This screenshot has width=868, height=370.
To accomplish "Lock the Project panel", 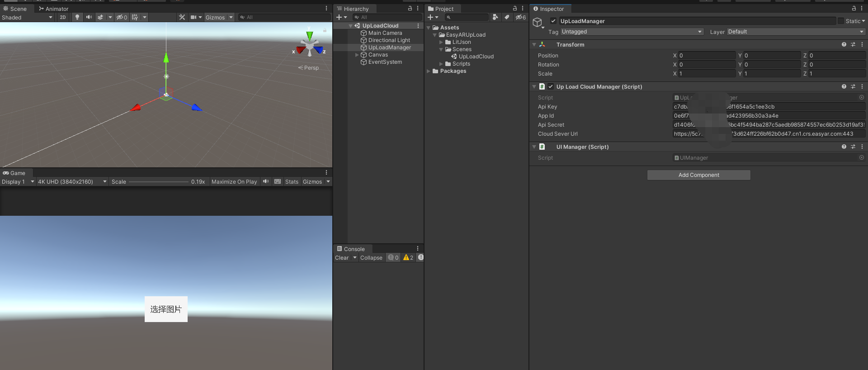I will point(515,9).
